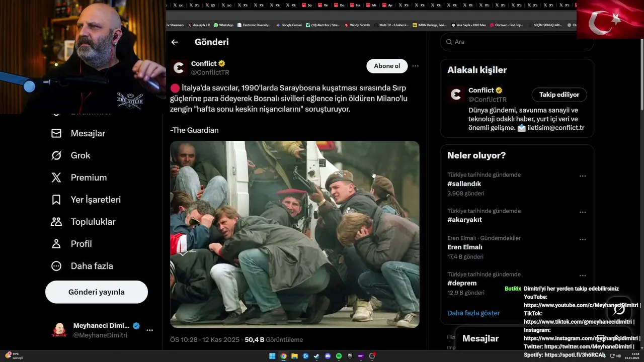Open Discord from the taskbar

(x=328, y=356)
